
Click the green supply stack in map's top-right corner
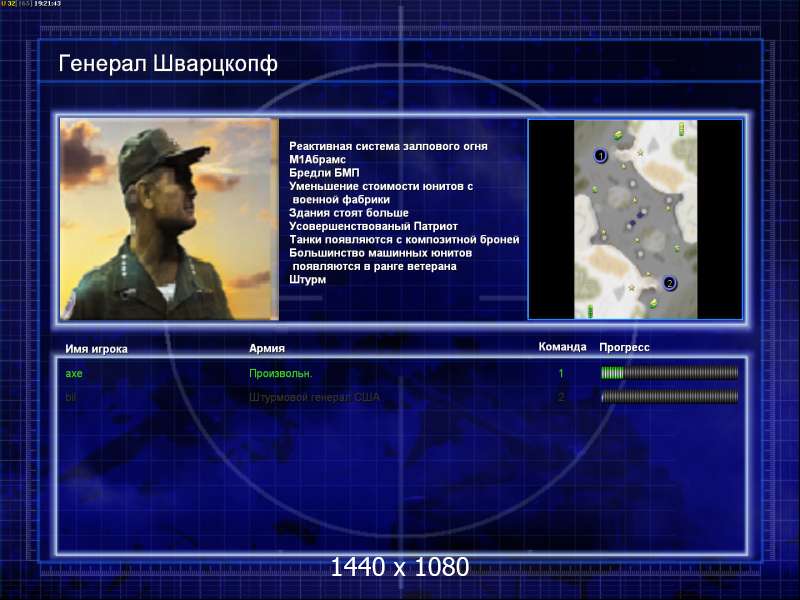coord(681,129)
